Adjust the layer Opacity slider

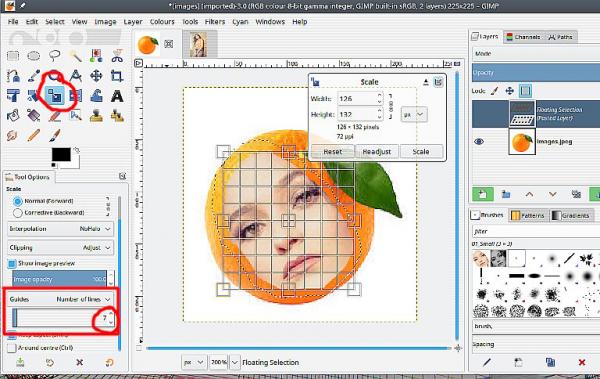(536, 73)
